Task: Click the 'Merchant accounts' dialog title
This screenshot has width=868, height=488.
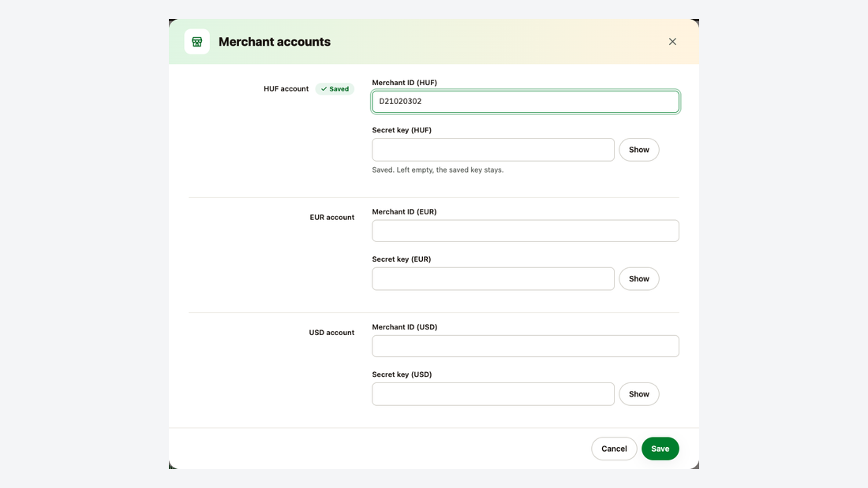Action: pos(275,42)
